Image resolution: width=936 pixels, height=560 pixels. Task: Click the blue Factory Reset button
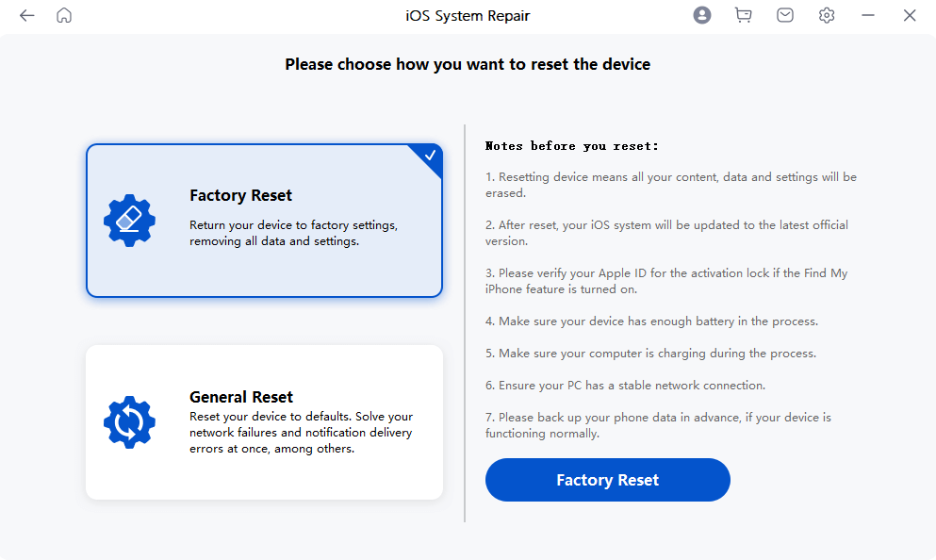pos(608,480)
